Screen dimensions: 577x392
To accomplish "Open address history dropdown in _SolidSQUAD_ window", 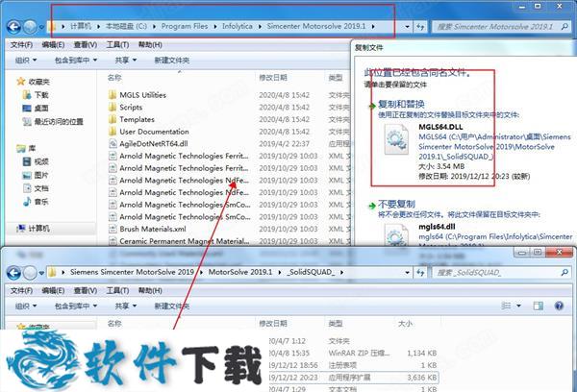I will point(407,273).
